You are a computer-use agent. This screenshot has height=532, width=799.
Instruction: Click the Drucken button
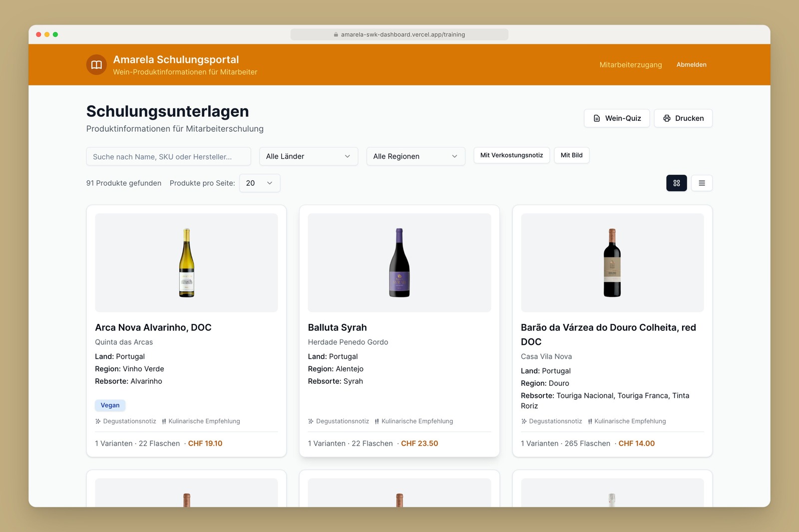coord(683,118)
